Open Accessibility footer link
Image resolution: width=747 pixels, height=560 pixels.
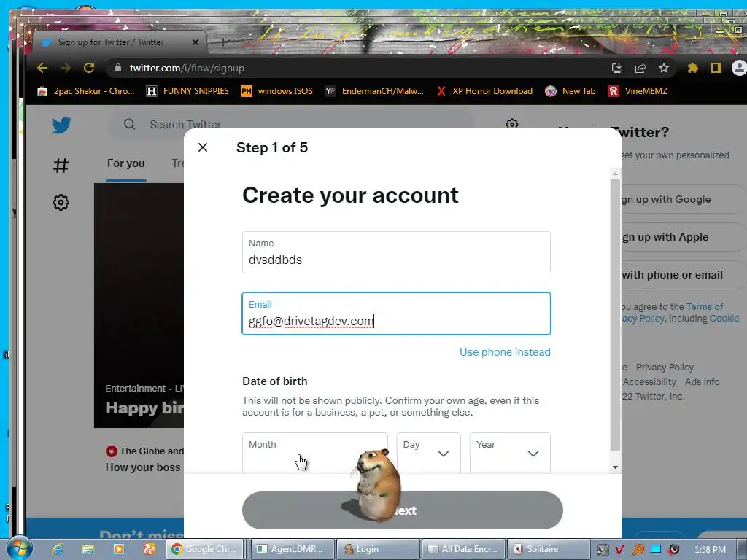(649, 381)
